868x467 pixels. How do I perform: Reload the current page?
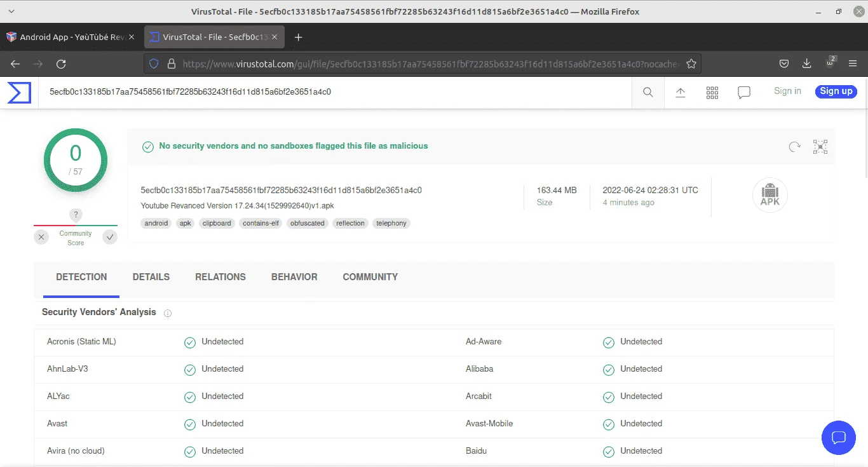[x=61, y=64]
